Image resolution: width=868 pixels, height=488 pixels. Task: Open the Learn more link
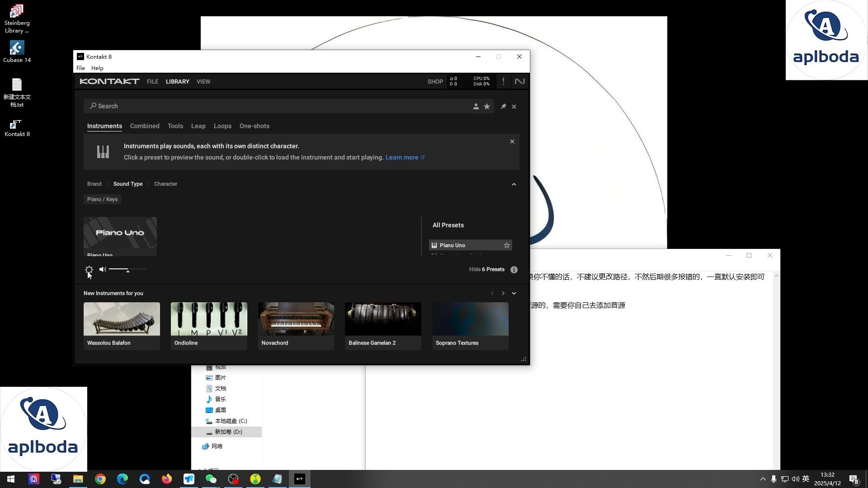pos(405,158)
